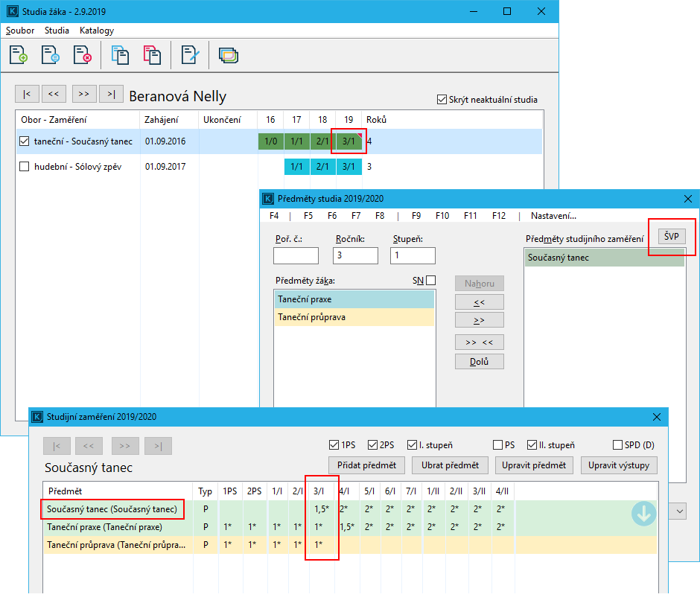700x606 pixels.
Task: Open the Katalogy menu
Action: [x=97, y=31]
